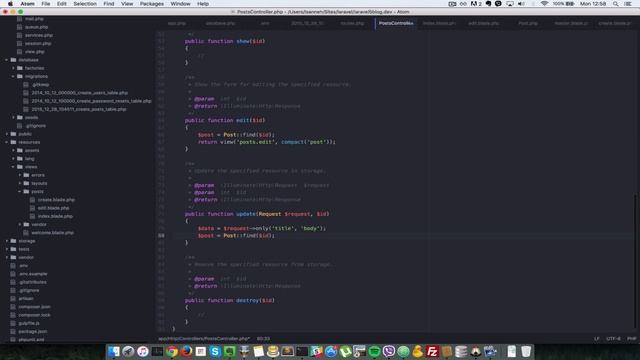Open Spotify from the Dock

tap(374, 351)
